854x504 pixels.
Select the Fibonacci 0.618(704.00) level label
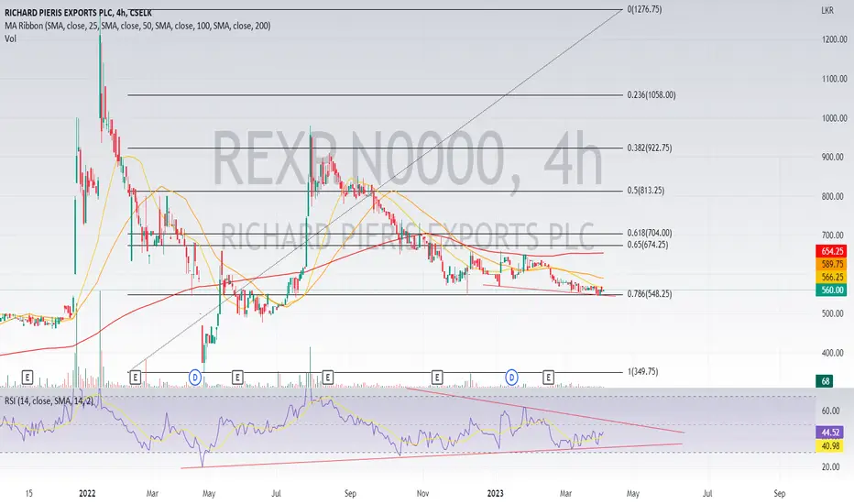tap(650, 233)
